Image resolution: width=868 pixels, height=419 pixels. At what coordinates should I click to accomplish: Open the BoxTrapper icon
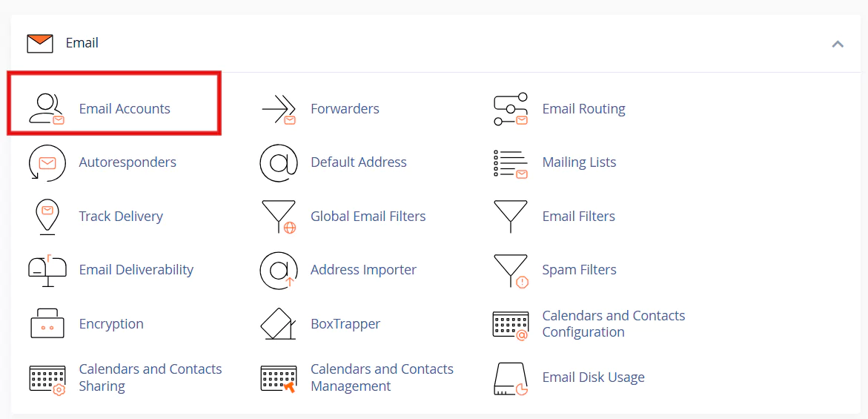click(x=279, y=324)
